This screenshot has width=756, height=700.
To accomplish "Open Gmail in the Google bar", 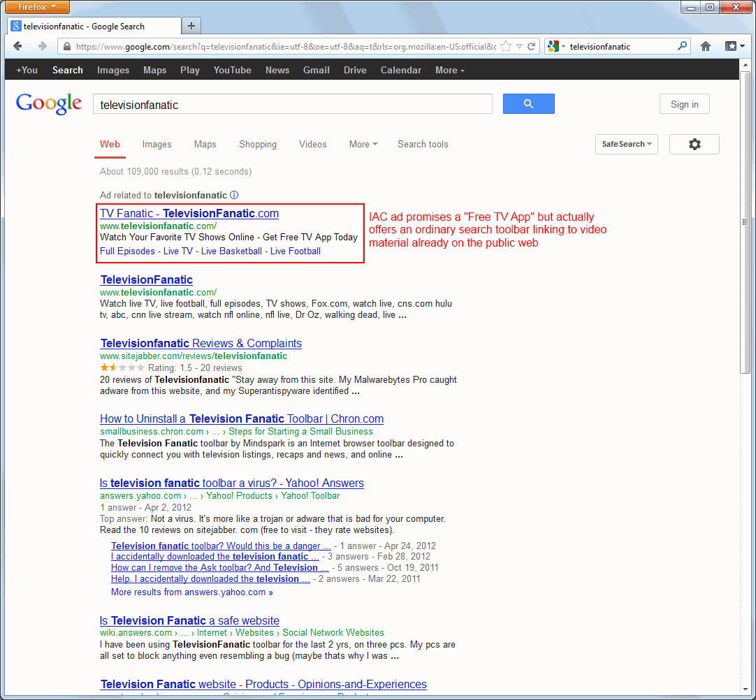I will 317,70.
